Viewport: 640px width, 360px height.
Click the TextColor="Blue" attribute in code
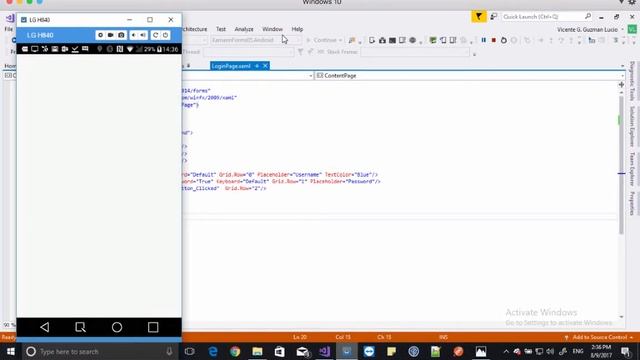[348, 175]
